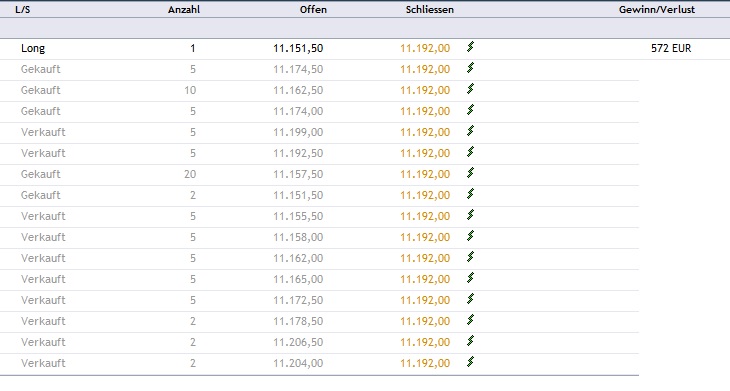Viewport: 730px width, 391px height.
Task: Click the close icon for Gekauft 11.162,50 row
Action: [x=470, y=88]
